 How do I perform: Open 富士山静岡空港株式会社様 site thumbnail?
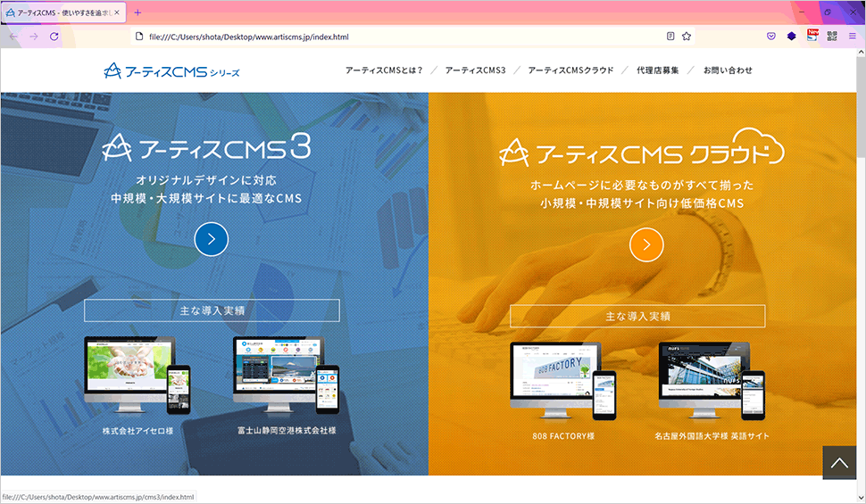(x=286, y=376)
